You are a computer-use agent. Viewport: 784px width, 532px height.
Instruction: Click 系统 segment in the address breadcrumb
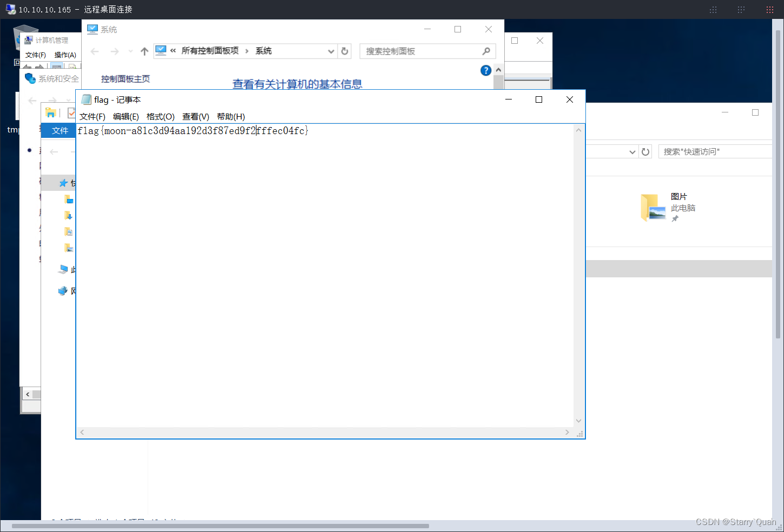263,51
